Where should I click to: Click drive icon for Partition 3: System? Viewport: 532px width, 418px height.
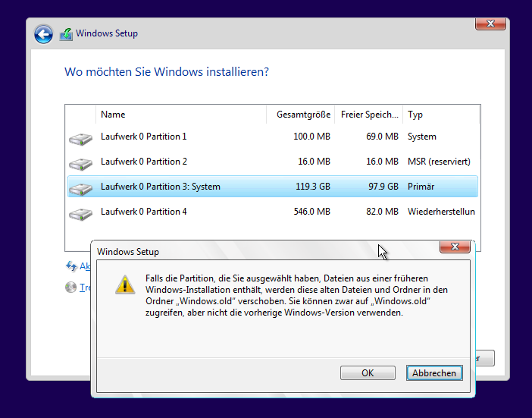81,189
